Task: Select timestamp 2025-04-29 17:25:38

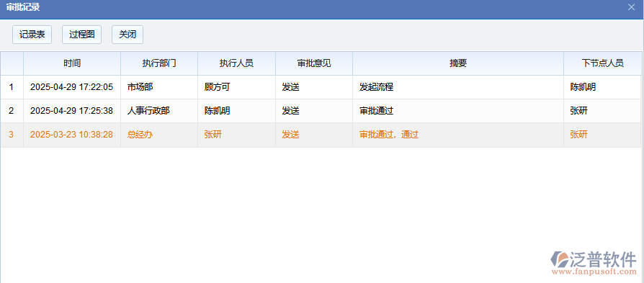Action: [71, 111]
